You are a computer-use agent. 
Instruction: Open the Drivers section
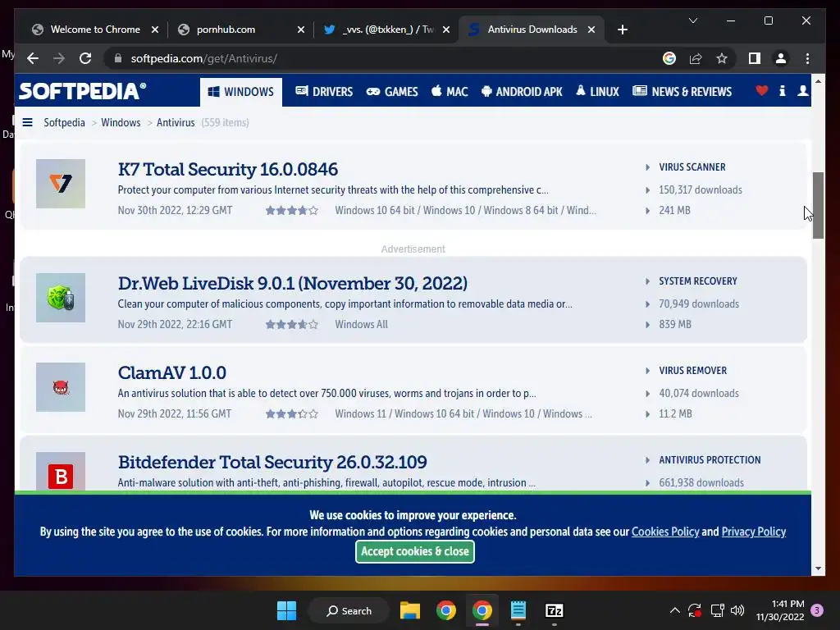coord(324,92)
